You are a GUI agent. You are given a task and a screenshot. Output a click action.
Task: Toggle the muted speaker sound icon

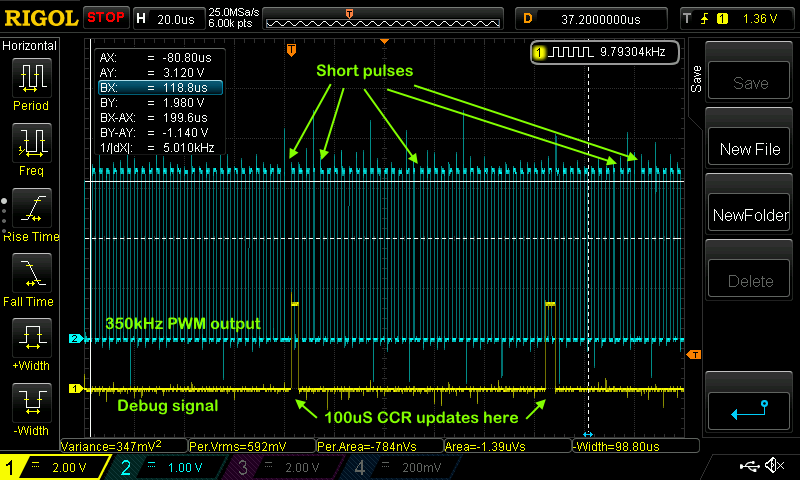[774, 465]
